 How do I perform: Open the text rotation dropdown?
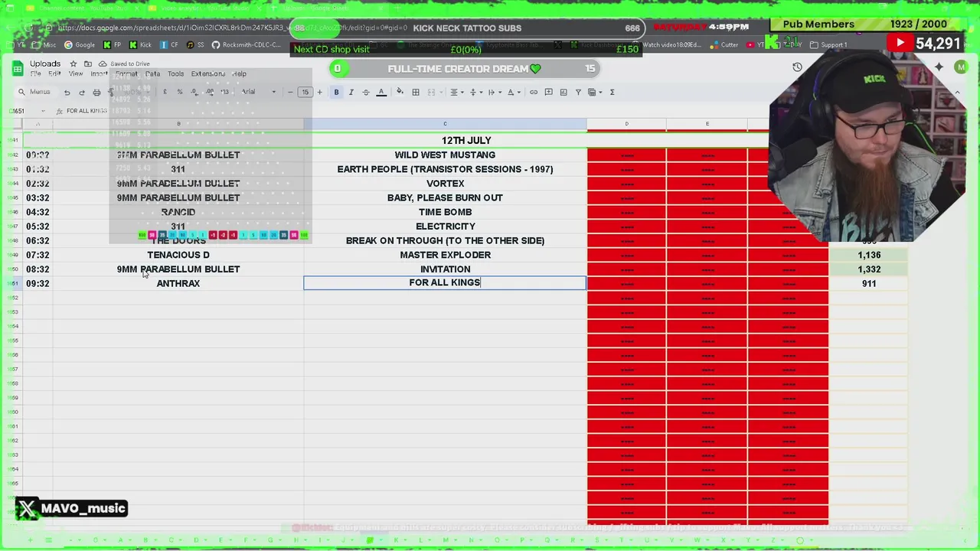[514, 92]
